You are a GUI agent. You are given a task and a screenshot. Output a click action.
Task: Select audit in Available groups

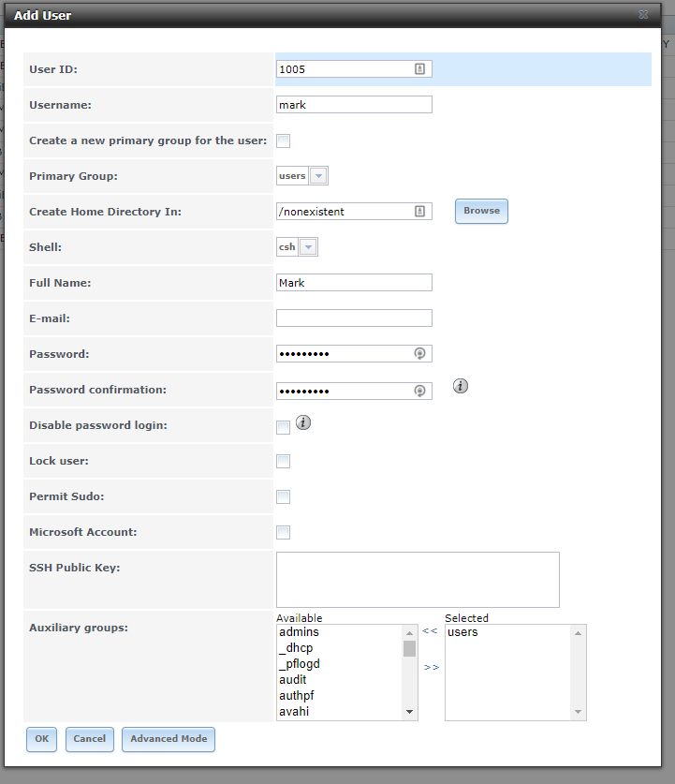pos(340,680)
